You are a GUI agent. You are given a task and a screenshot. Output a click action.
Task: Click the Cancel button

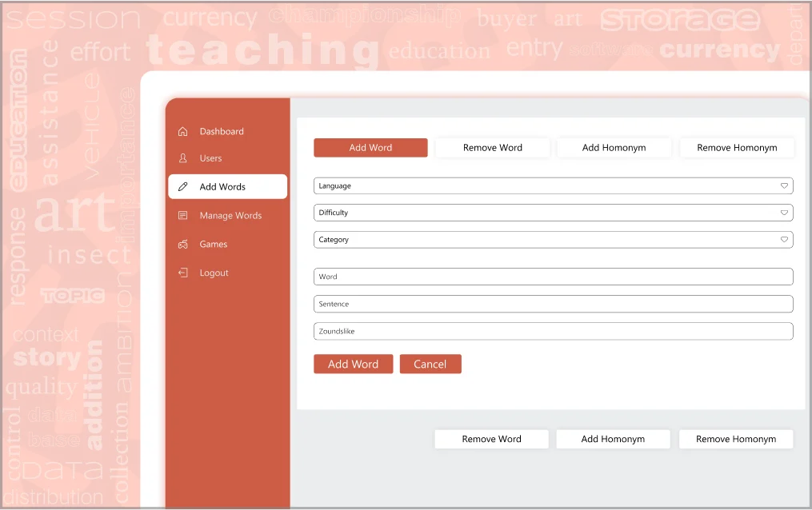(430, 364)
